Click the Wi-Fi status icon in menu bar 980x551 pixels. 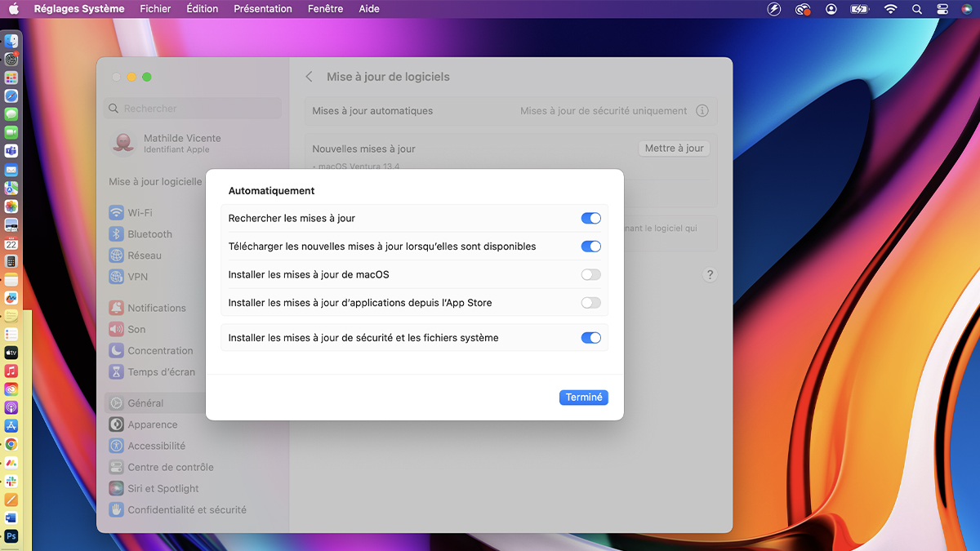pos(890,9)
